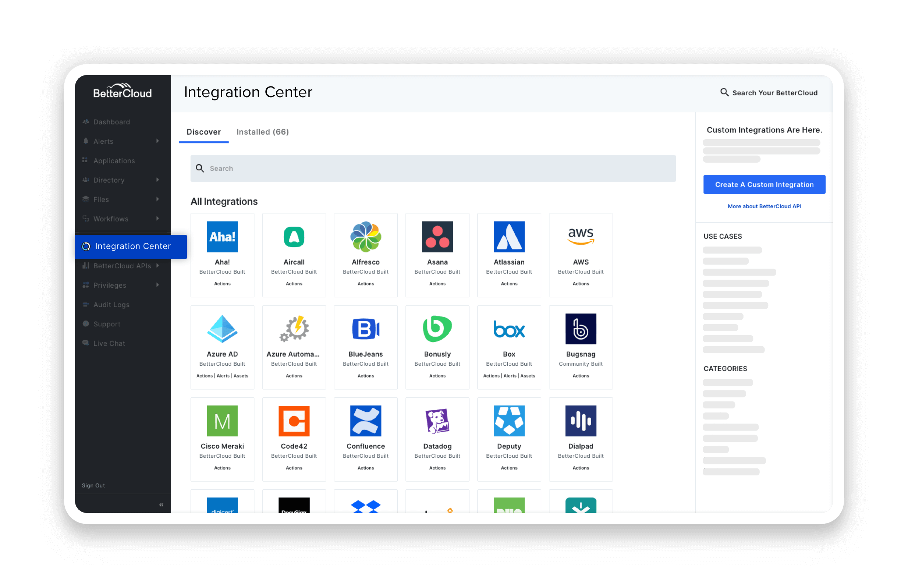Open the Cisco Meraki integration name

coord(222,446)
